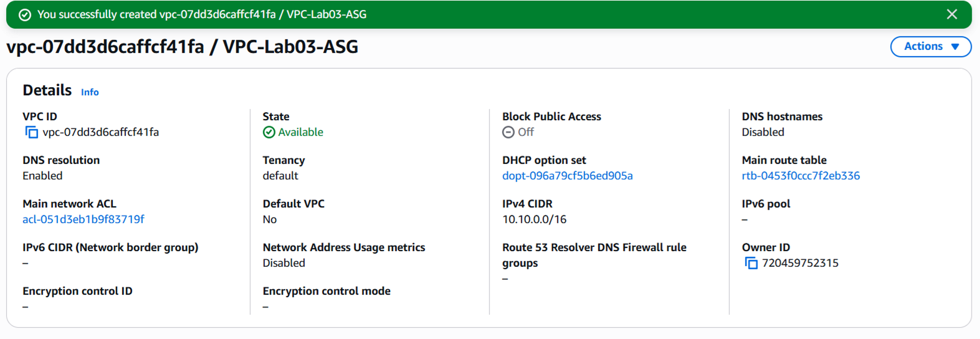
Task: Select the IPv4 CIDR value 10.10.0.0/16
Action: (534, 219)
